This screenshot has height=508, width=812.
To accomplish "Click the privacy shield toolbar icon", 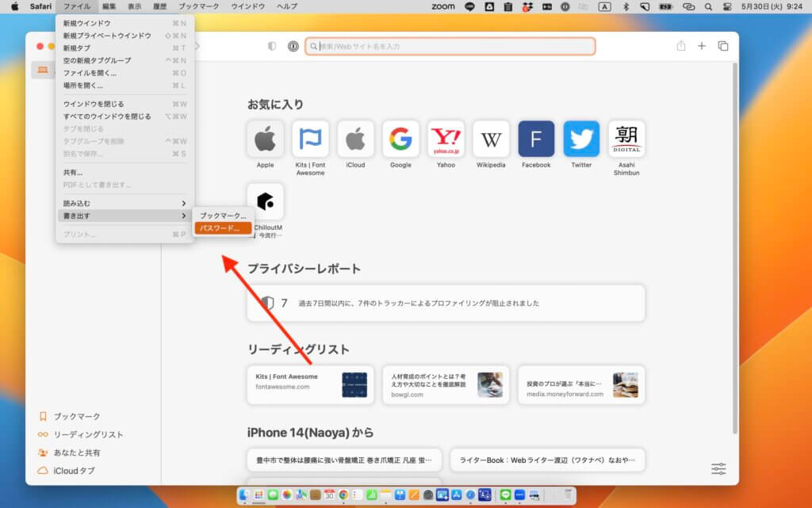I will 272,46.
